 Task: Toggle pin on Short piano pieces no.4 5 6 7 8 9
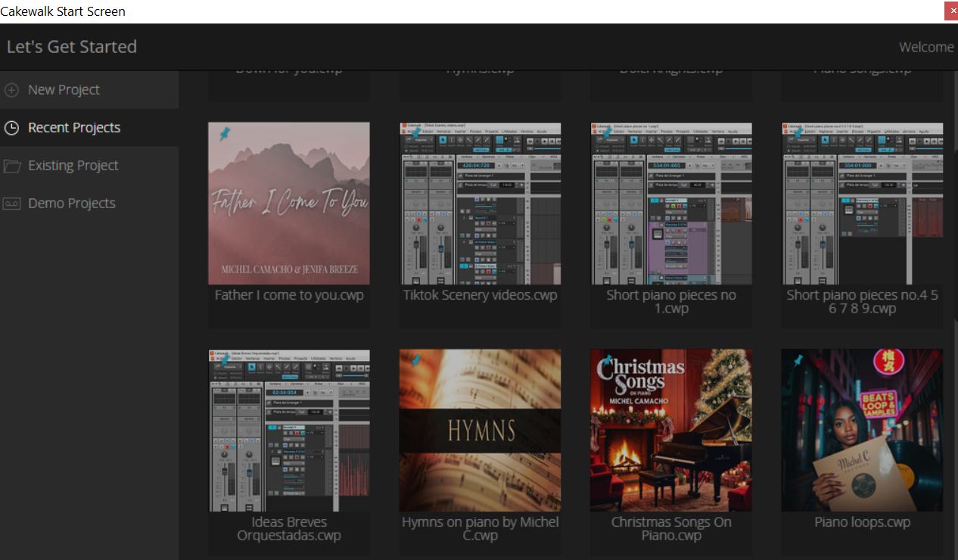coord(798,134)
